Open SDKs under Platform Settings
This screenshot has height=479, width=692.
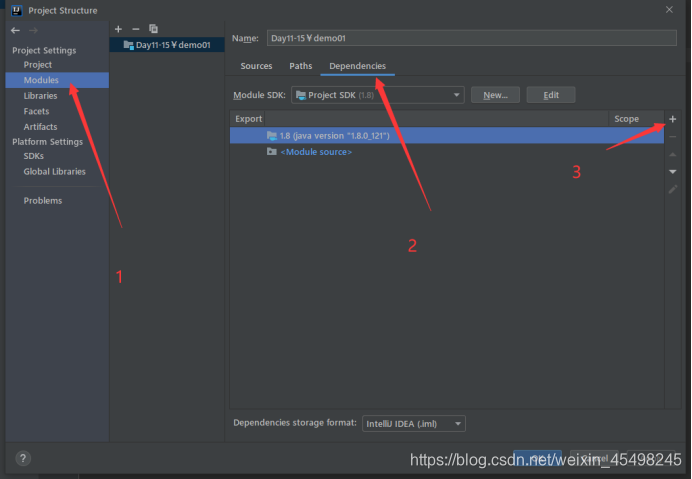coord(34,156)
